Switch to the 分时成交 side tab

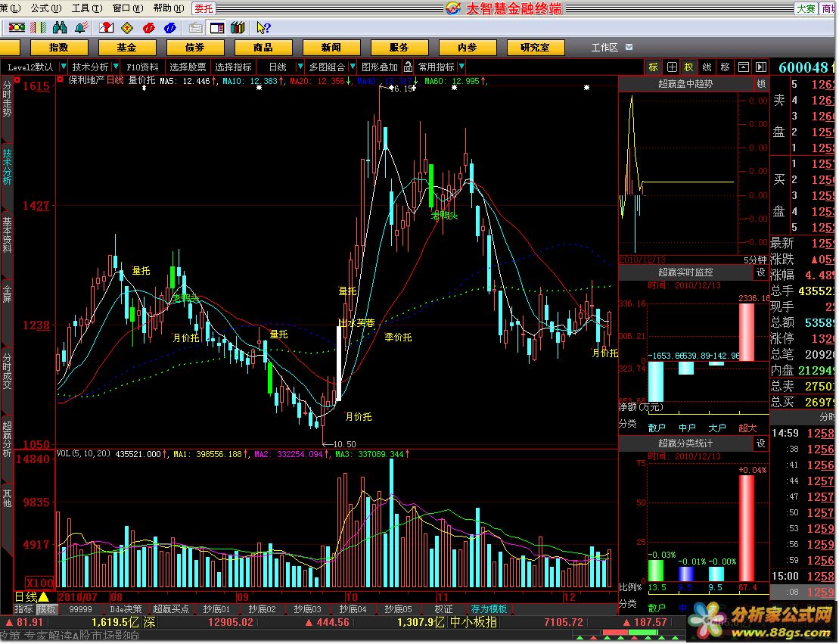pyautogui.click(x=7, y=371)
